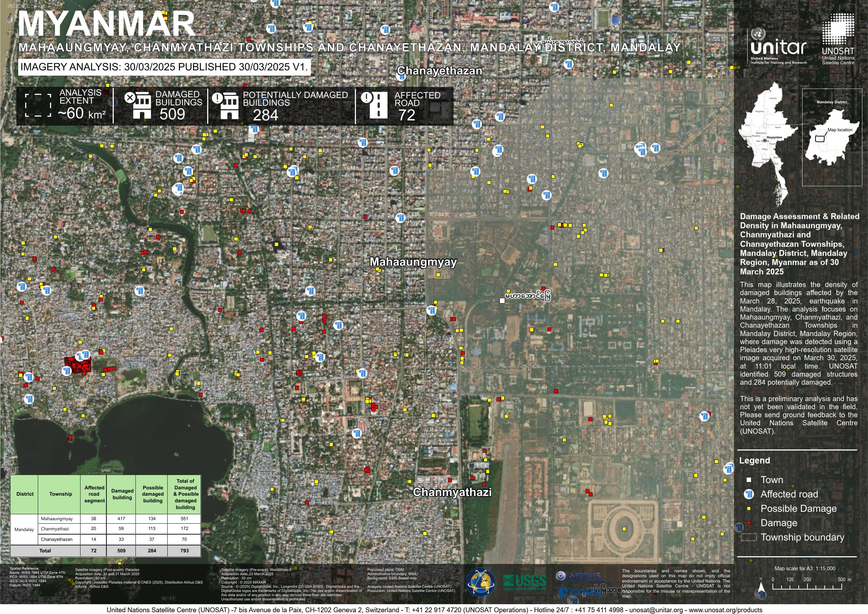Image resolution: width=868 pixels, height=614 pixels.
Task: Click the UNOSAT dotted-square logo
Action: 838,29
